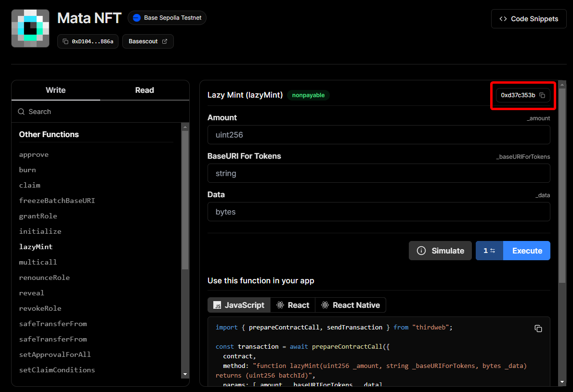Click the _amount parameter label
The width and height of the screenshot is (573, 392).
point(538,118)
